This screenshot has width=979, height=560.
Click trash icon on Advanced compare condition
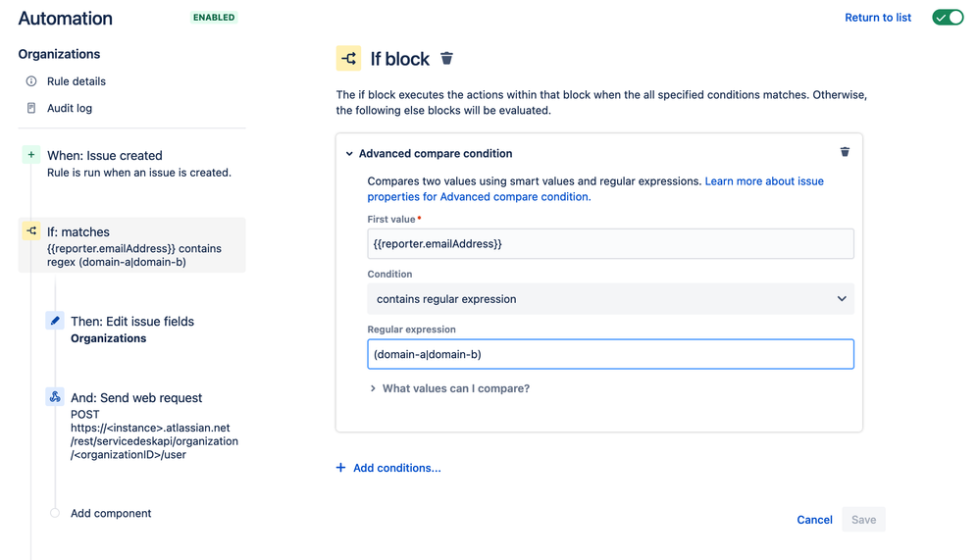tap(845, 152)
